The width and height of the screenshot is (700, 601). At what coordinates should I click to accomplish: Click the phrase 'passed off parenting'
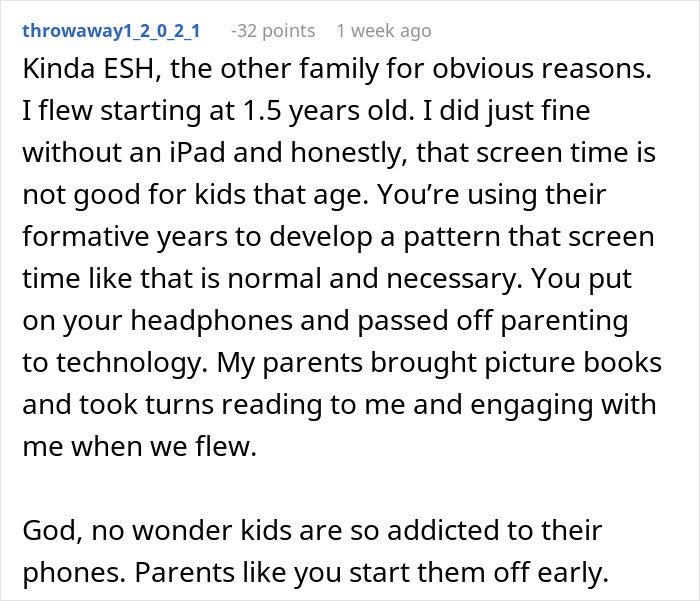[x=492, y=321]
